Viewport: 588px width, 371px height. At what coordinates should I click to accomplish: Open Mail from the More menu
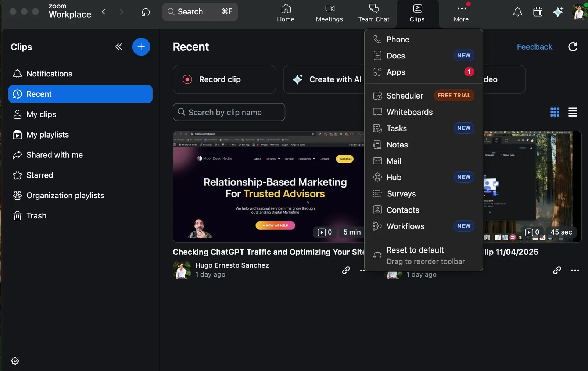[423, 161]
